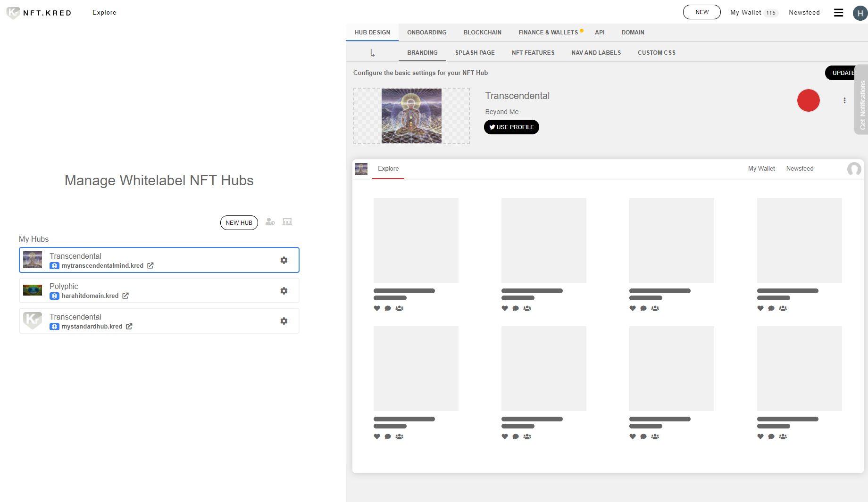Open mystandardhub.kred external link icon
Image resolution: width=868 pixels, height=502 pixels.
[x=129, y=326]
